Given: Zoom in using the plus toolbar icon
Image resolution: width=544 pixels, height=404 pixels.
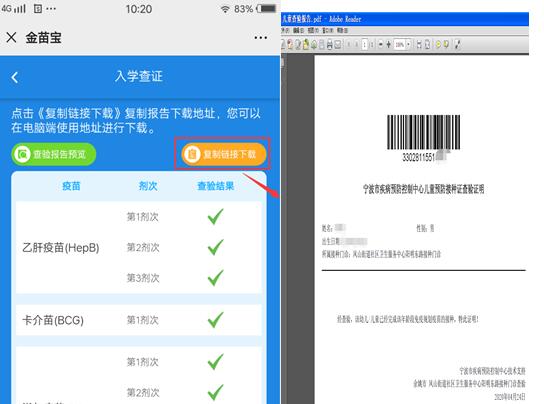Looking at the screenshot, I should point(389,44).
